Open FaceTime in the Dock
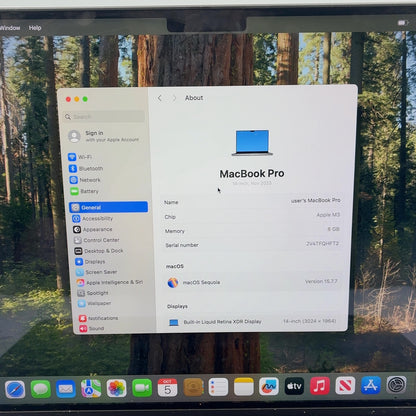The width and height of the screenshot is (416, 416). click(x=142, y=388)
